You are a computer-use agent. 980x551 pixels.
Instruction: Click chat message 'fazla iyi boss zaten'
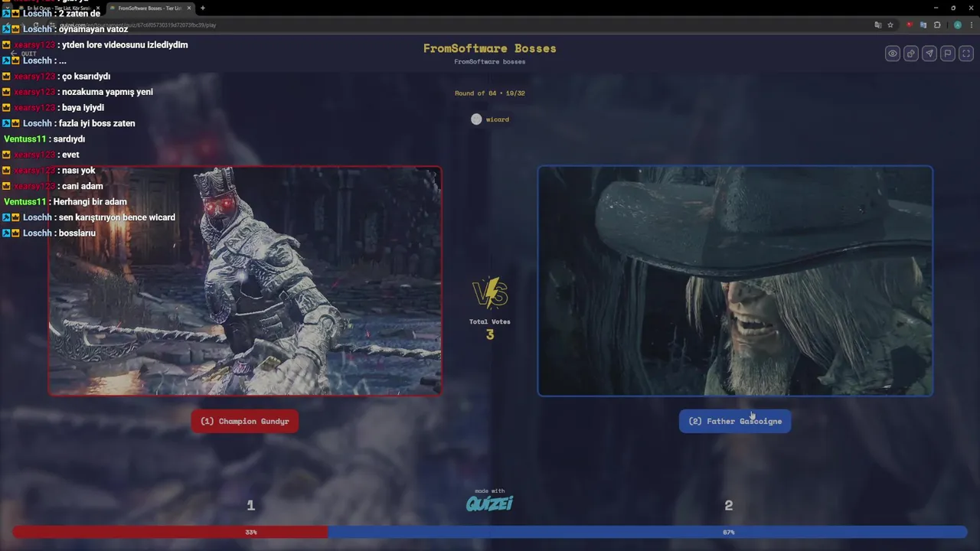tap(97, 123)
